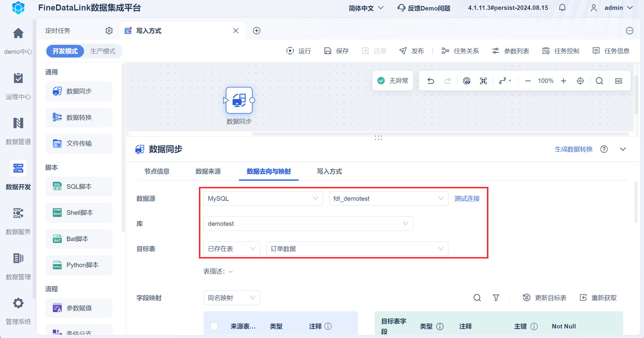The image size is (644, 338).
Task: Show 主键 info tooltip icon
Action: (x=534, y=326)
